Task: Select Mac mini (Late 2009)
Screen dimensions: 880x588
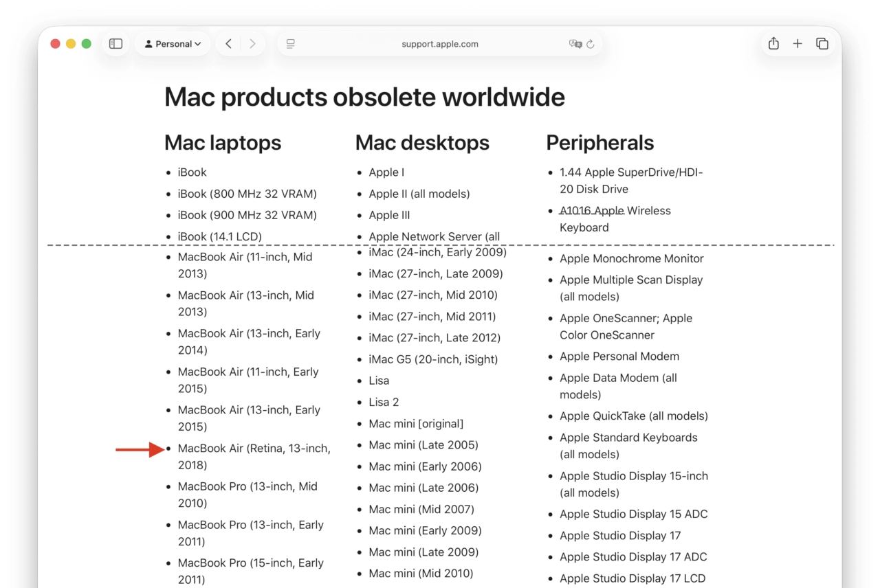Action: (423, 552)
